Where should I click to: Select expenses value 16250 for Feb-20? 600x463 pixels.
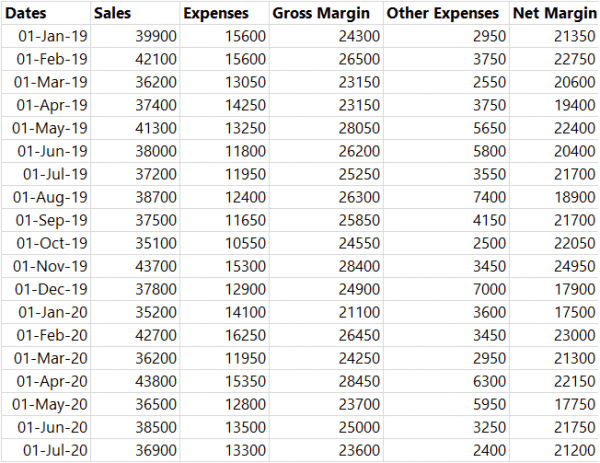[225, 336]
